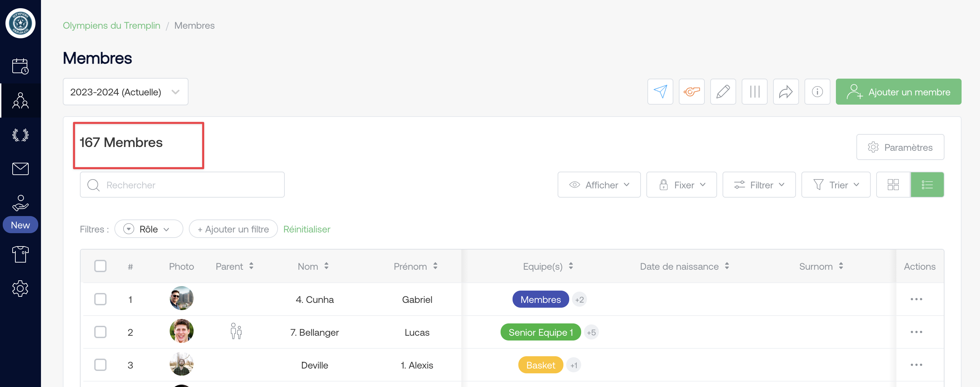Screen dimensions: 980x387
Task: Click the share arrow export icon
Action: coord(786,92)
